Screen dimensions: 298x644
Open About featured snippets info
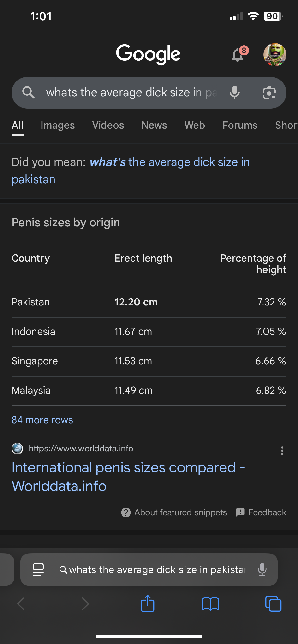(174, 512)
